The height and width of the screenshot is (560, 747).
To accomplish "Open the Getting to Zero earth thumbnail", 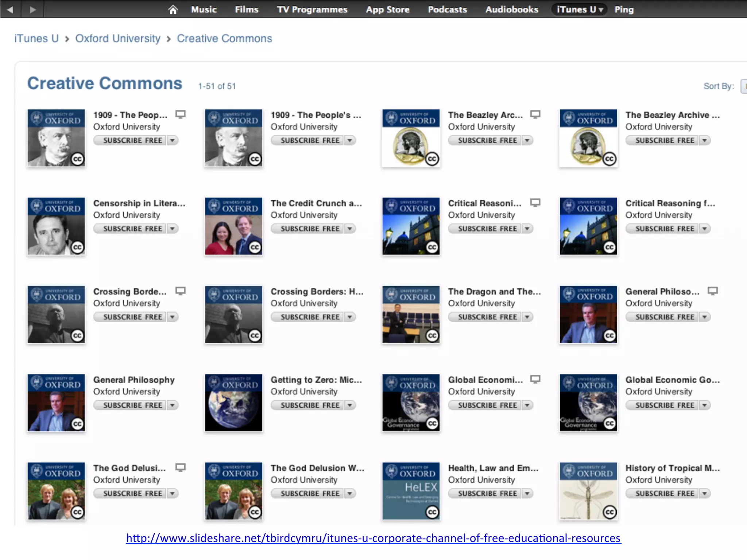I will tap(233, 402).
